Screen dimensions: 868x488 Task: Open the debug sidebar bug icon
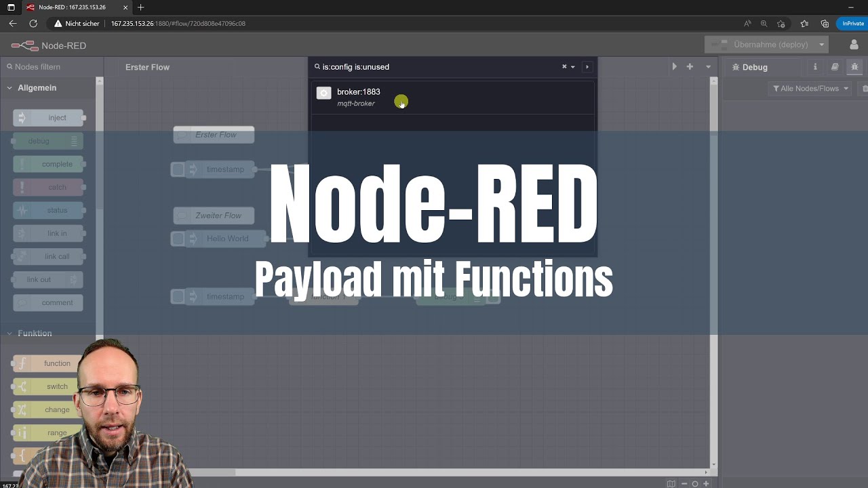pos(854,66)
